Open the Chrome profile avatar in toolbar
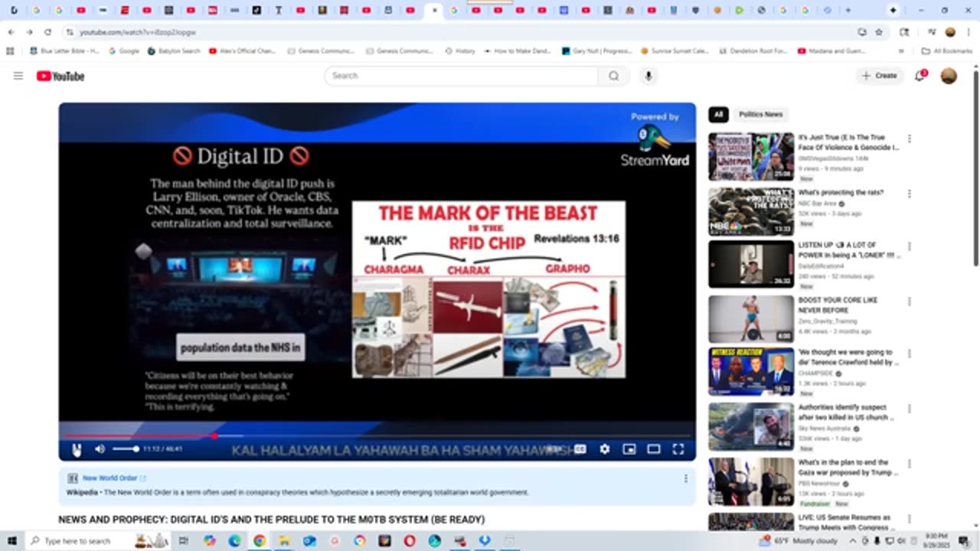 click(950, 32)
